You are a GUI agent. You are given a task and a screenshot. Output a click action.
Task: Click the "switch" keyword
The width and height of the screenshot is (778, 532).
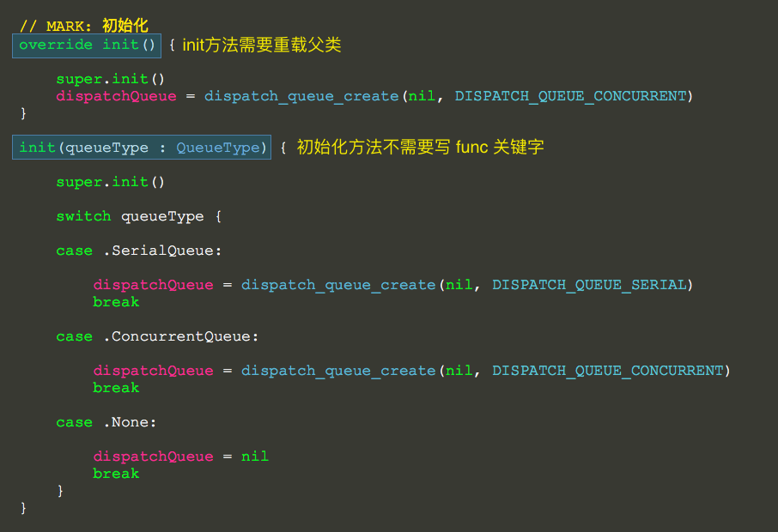pos(83,216)
